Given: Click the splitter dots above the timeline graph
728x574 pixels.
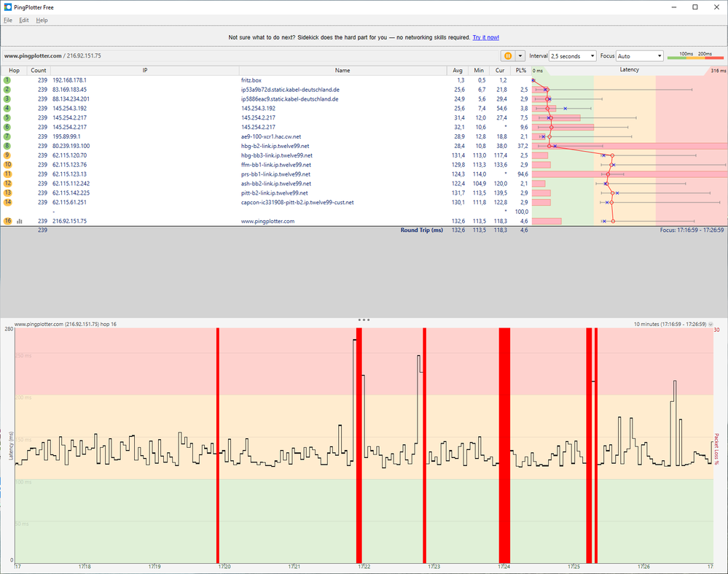Looking at the screenshot, I should click(x=364, y=319).
